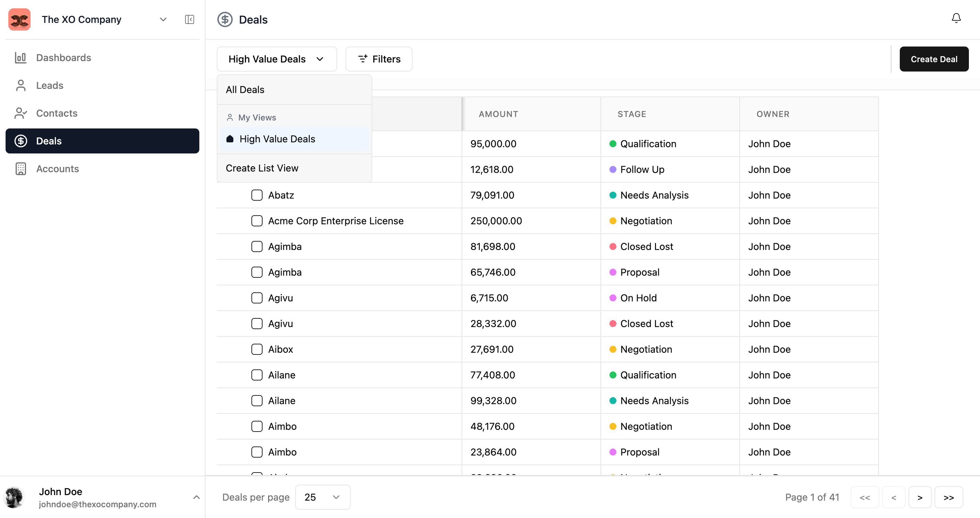
Task: Click John Doe's avatar photo
Action: pyautogui.click(x=15, y=497)
